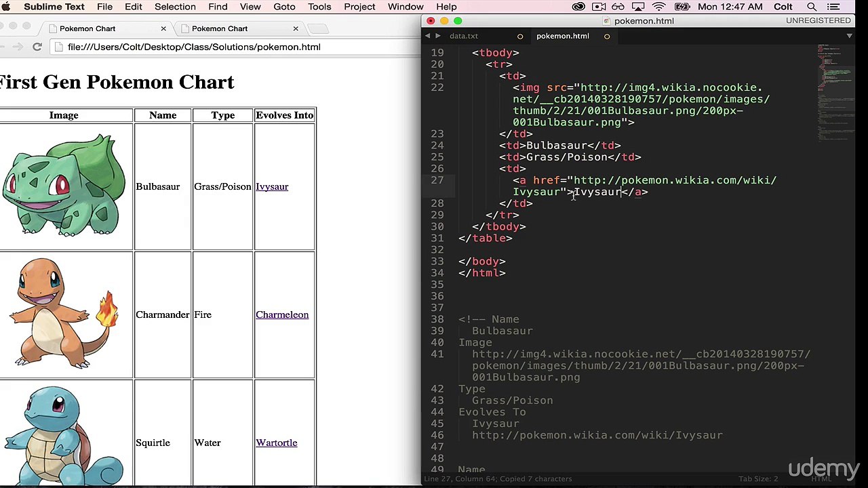Image resolution: width=868 pixels, height=488 pixels.
Task: Click the unsaved dot on pokemon.html tab
Action: click(607, 36)
